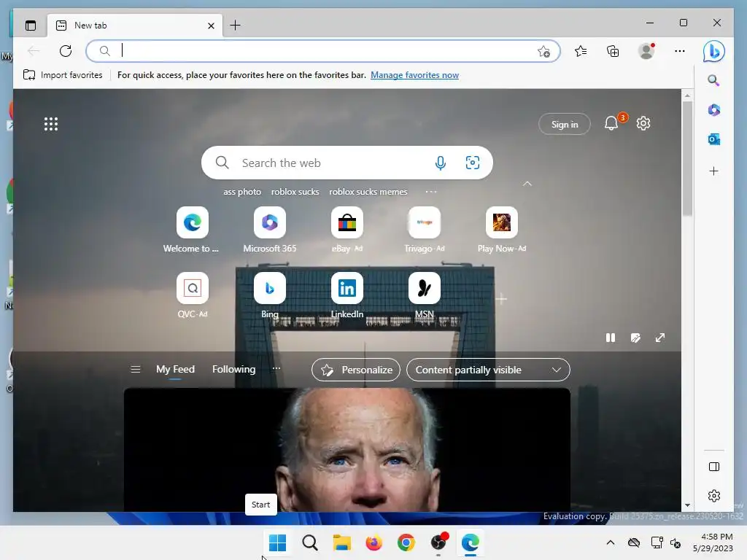This screenshot has height=560, width=747.
Task: Open Content partially visible dropdown
Action: (488, 370)
